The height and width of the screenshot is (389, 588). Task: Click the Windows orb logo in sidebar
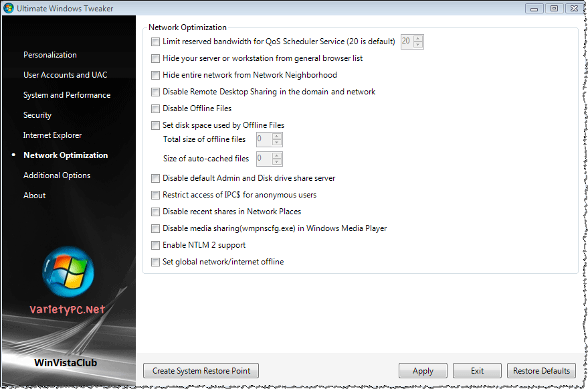(68, 272)
